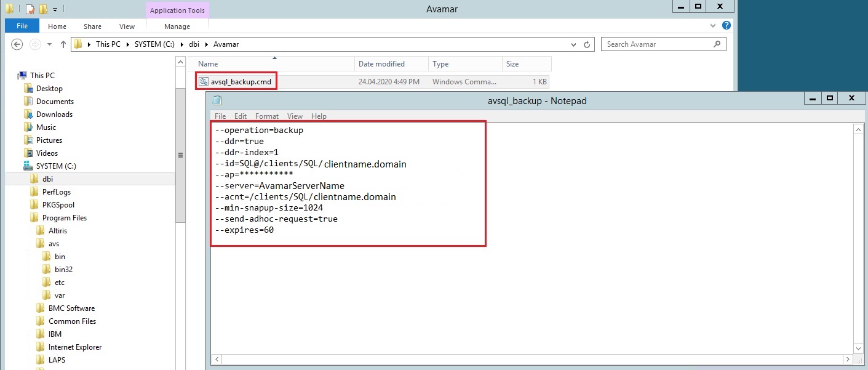Image resolution: width=868 pixels, height=370 pixels.
Task: Open the recent locations dropdown
Action: [50, 45]
